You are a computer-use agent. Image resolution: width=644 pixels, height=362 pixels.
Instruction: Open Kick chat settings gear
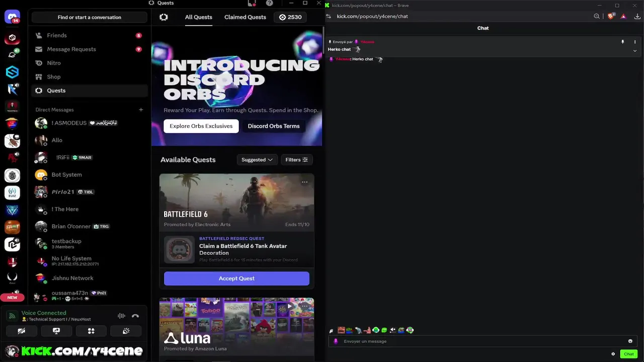pos(613,354)
